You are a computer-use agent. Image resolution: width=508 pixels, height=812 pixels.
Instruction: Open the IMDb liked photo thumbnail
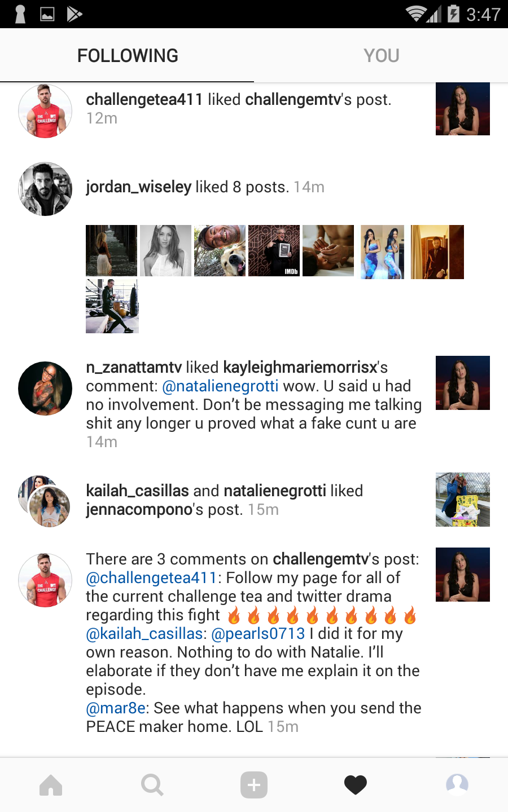274,251
